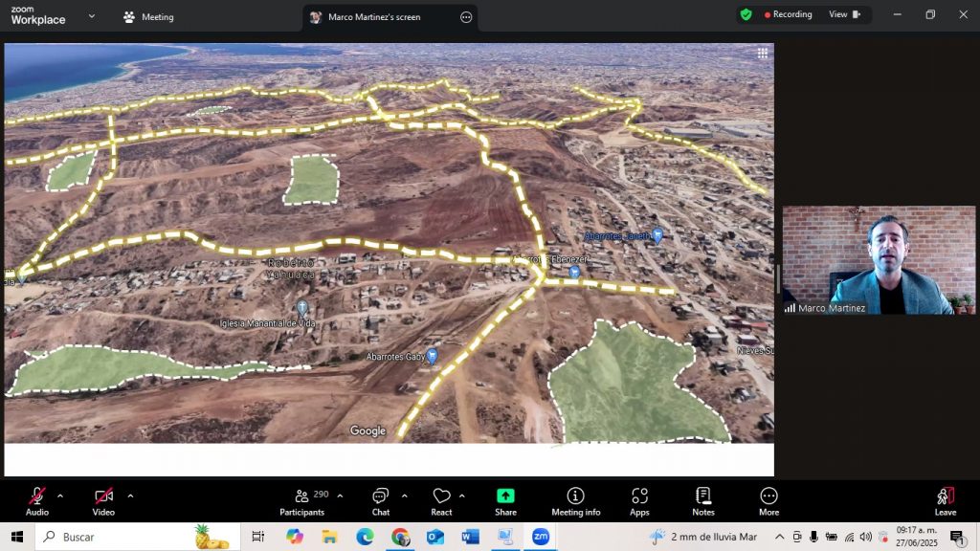
Task: Click the green encryption shield icon
Action: pyautogui.click(x=746, y=14)
